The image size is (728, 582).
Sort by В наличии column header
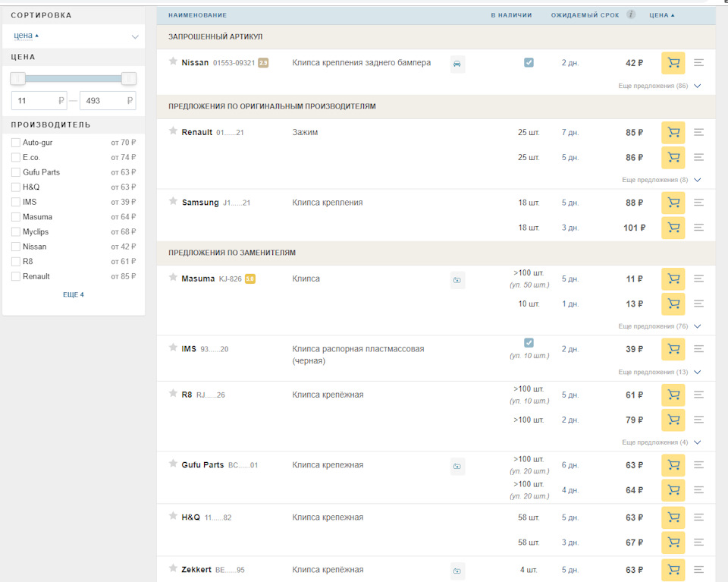(511, 15)
